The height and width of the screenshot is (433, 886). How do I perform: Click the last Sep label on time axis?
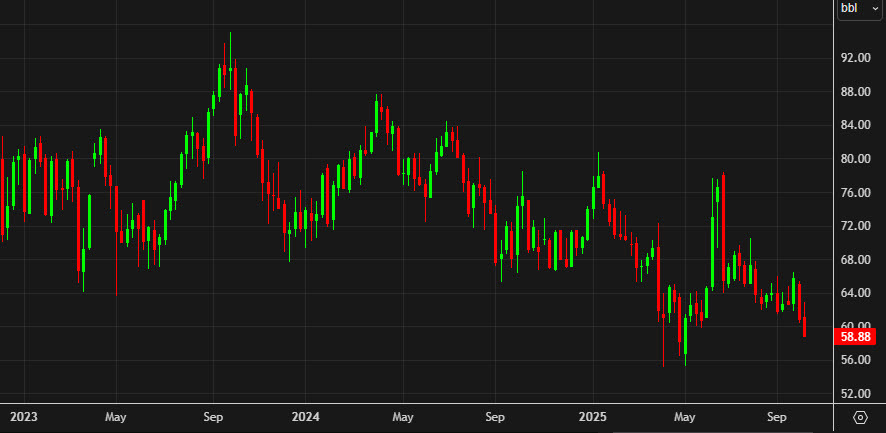click(x=779, y=416)
